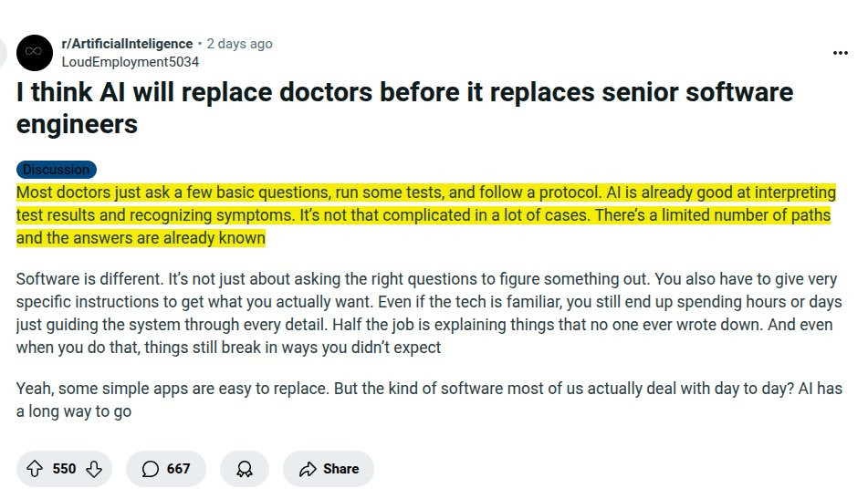The image size is (868, 499).
Task: Visit LoudEmployment5034's user profile
Action: [x=130, y=62]
